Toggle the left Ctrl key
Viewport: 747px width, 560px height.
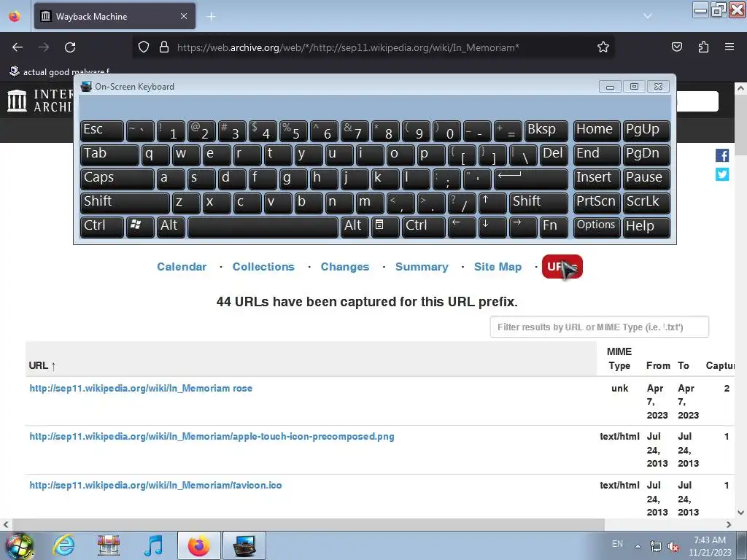(102, 227)
